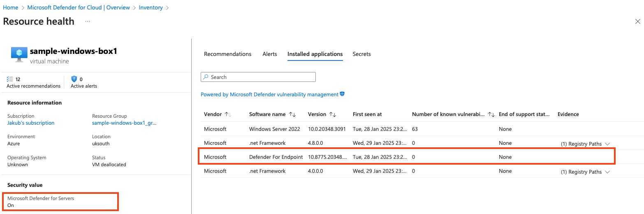The height and width of the screenshot is (214, 644).
Task: Click version 10.0.20348.3091 cell
Action: pyautogui.click(x=327, y=129)
